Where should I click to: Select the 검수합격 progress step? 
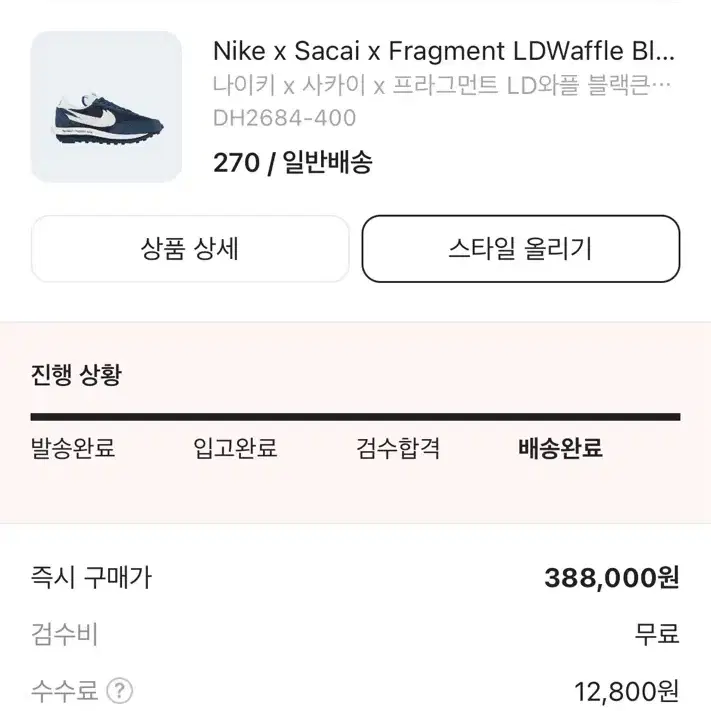point(398,448)
